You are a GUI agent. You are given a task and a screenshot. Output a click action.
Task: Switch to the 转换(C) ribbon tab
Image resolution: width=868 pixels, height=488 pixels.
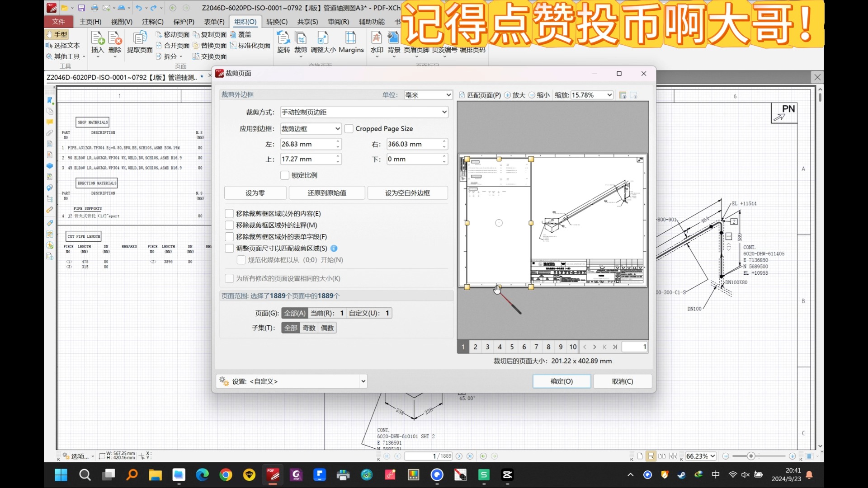point(277,21)
